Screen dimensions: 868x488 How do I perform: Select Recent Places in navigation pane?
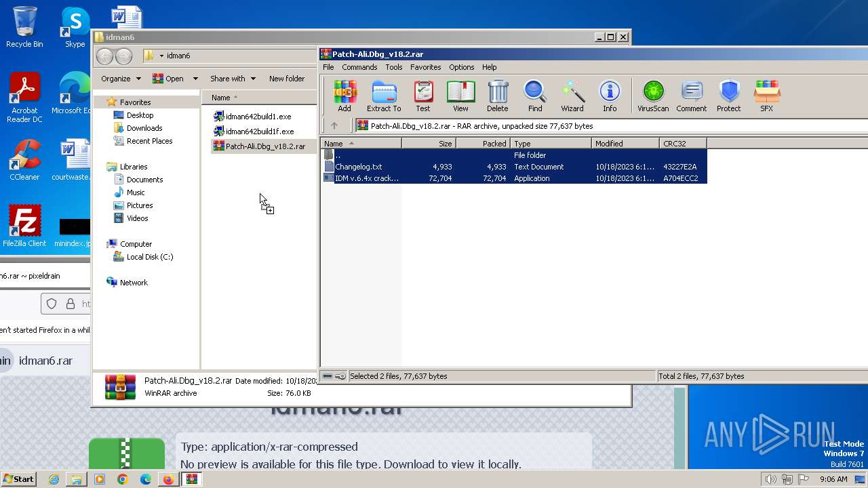149,141
